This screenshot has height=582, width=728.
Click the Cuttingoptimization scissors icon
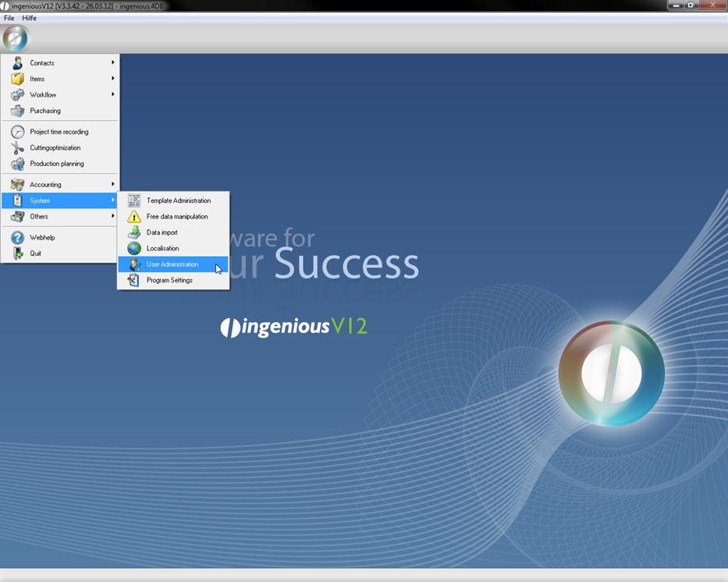[x=17, y=148]
